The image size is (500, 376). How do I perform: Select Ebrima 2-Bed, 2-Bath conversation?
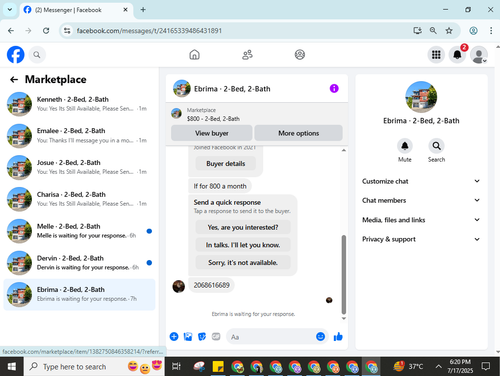pos(79,294)
